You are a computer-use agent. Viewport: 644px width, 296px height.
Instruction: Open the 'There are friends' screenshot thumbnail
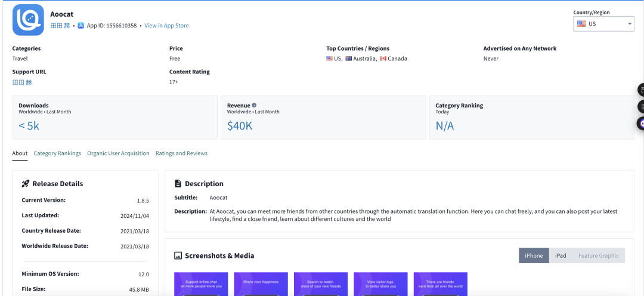[x=440, y=284]
